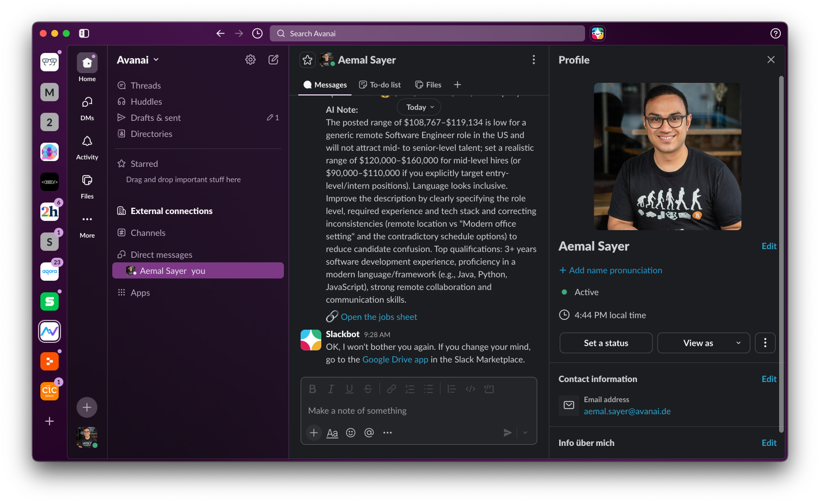The width and height of the screenshot is (820, 504).
Task: Open DMs in the navigation rail
Action: (87, 107)
